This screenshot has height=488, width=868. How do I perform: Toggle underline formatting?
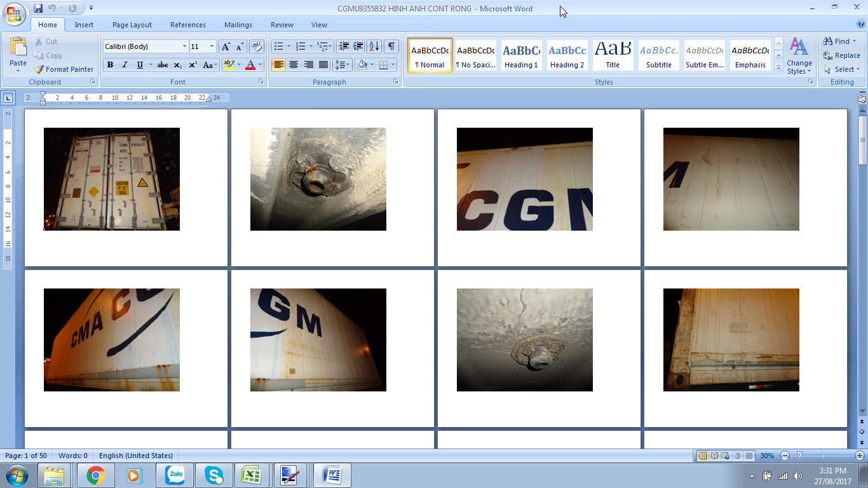[139, 65]
